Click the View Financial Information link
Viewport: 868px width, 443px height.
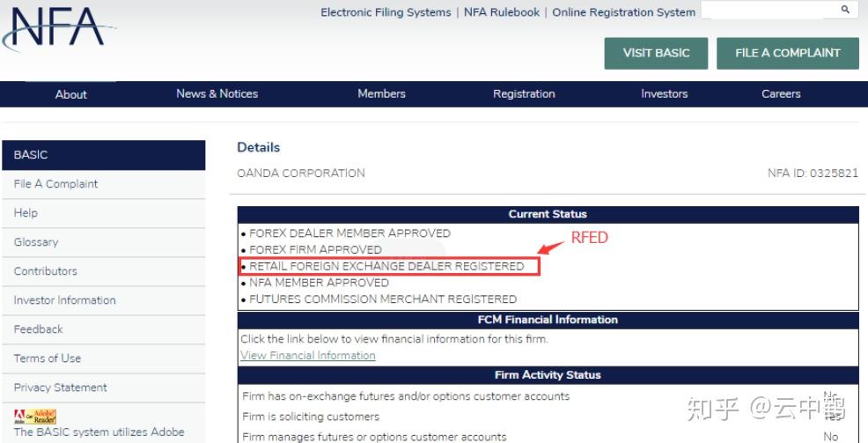(308, 356)
